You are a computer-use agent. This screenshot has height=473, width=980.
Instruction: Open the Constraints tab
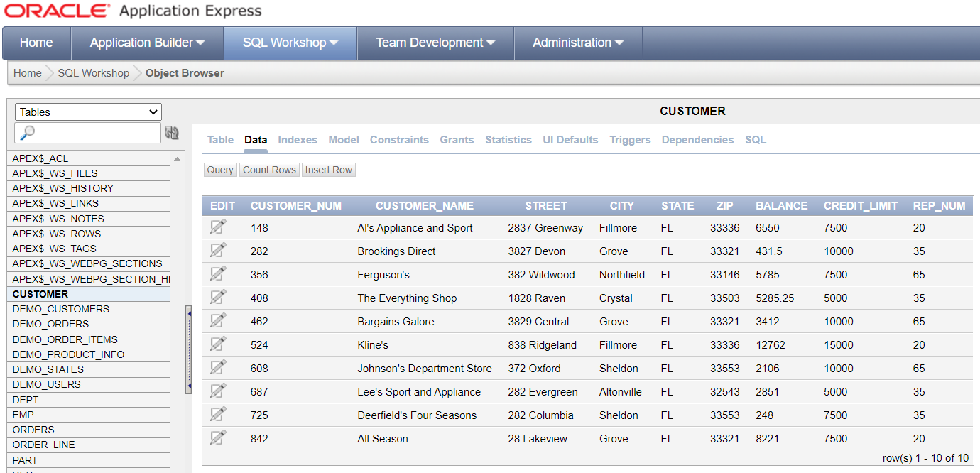399,140
